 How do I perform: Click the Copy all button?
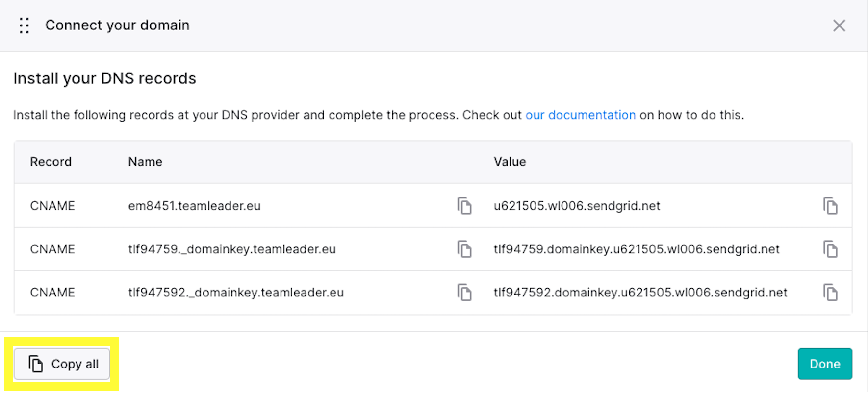coord(62,364)
